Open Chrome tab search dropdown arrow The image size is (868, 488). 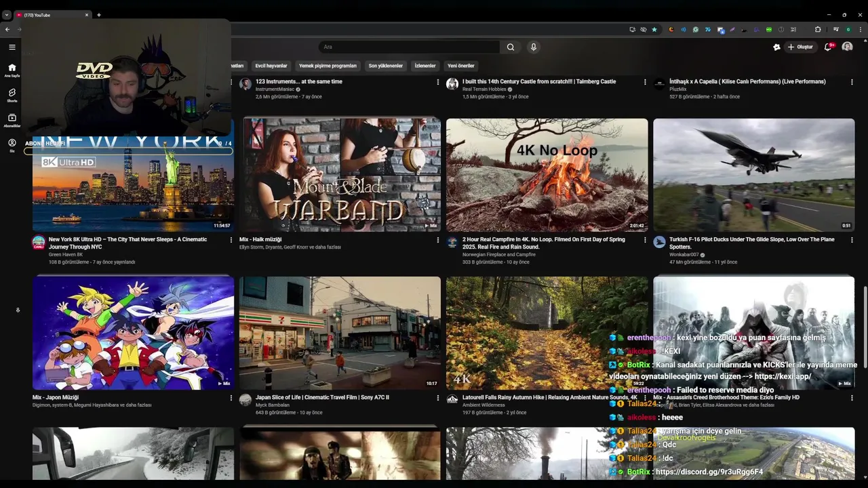[x=7, y=14]
